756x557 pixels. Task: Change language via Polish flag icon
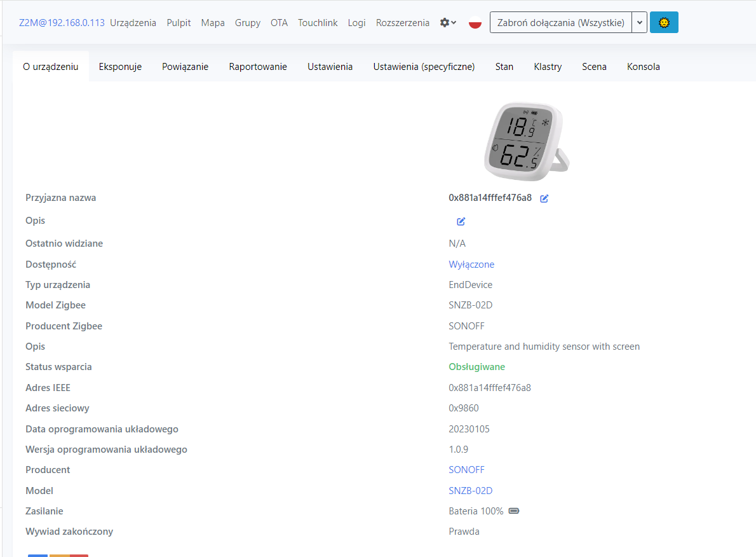tap(475, 23)
